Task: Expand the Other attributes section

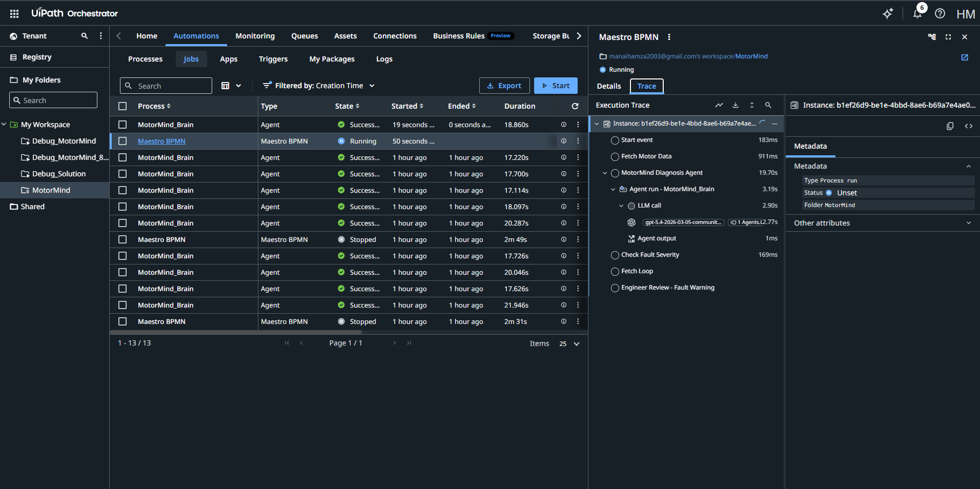Action: (969, 223)
